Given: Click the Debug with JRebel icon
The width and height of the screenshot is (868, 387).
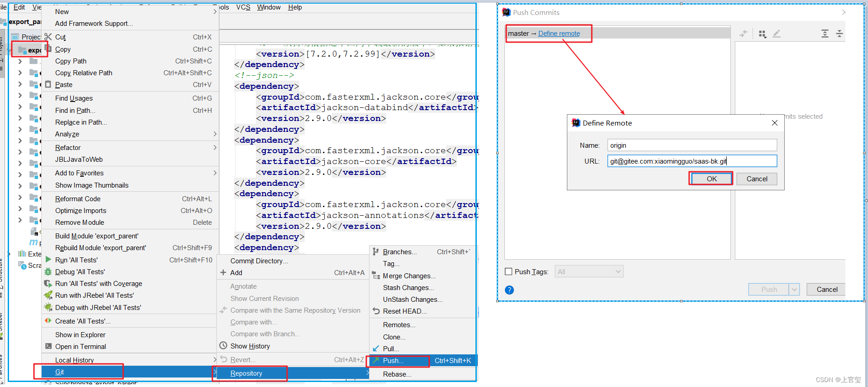Looking at the screenshot, I should [x=48, y=307].
